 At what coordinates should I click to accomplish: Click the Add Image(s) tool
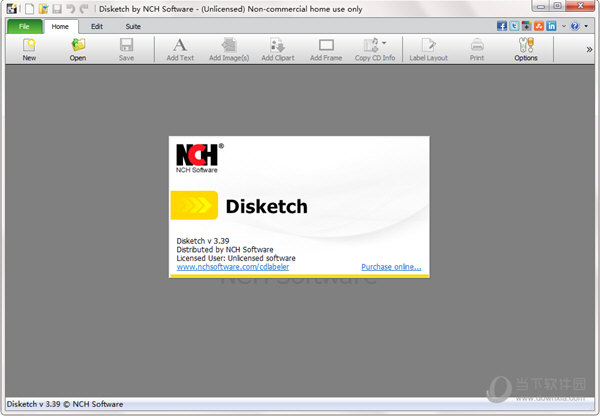[x=229, y=48]
